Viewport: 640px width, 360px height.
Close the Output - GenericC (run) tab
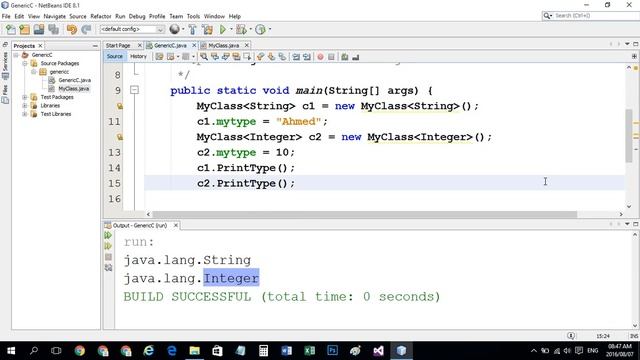click(176, 225)
